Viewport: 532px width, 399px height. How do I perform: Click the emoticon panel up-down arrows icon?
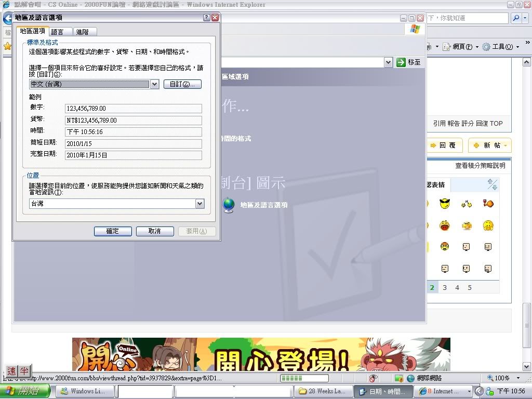tap(492, 184)
